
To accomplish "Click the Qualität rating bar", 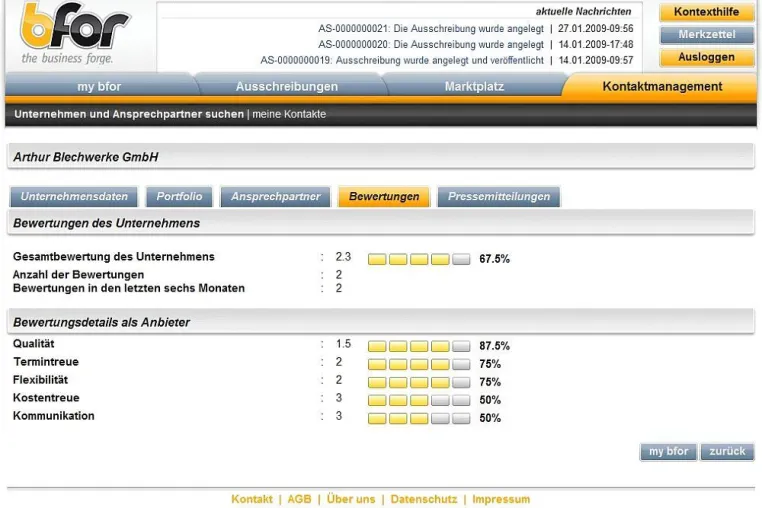I will coord(419,346).
